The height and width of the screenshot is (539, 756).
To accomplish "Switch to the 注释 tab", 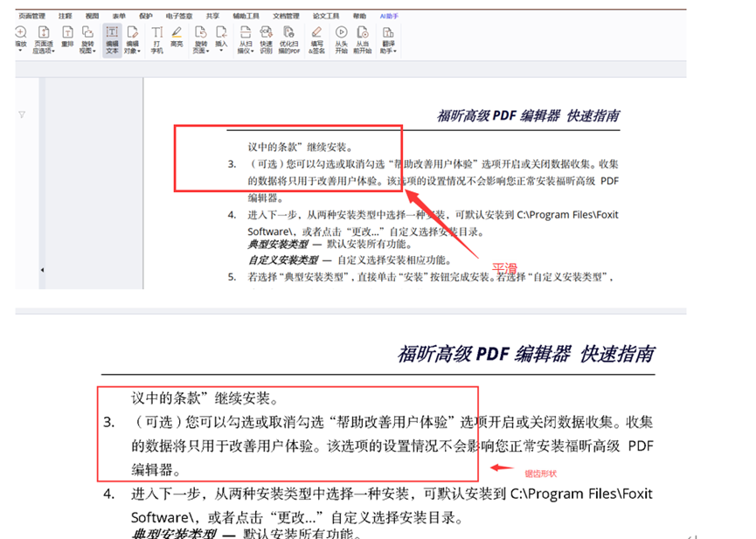I will [x=66, y=16].
